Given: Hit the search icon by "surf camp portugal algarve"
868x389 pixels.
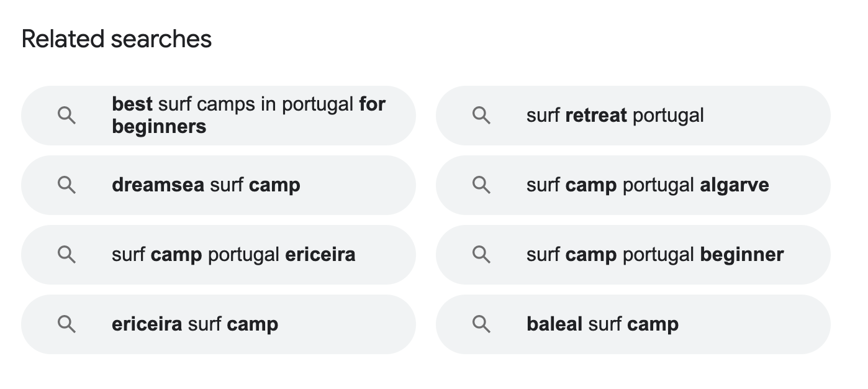Looking at the screenshot, I should [x=481, y=185].
